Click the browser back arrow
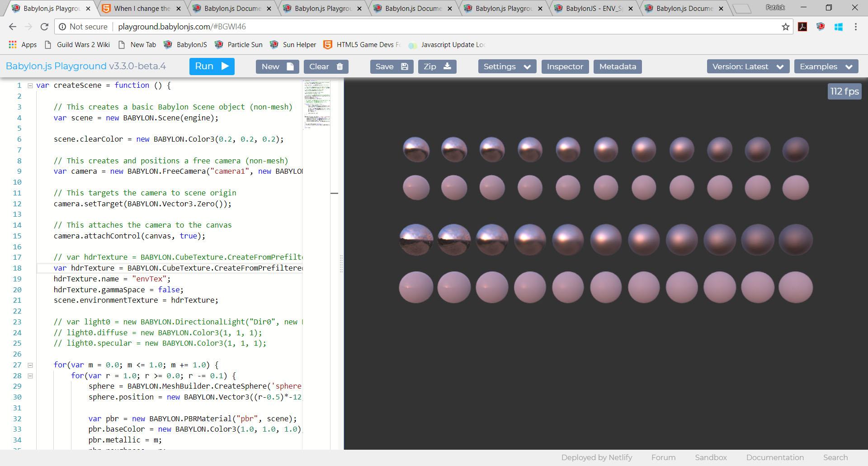Image resolution: width=868 pixels, height=466 pixels. (x=12, y=27)
